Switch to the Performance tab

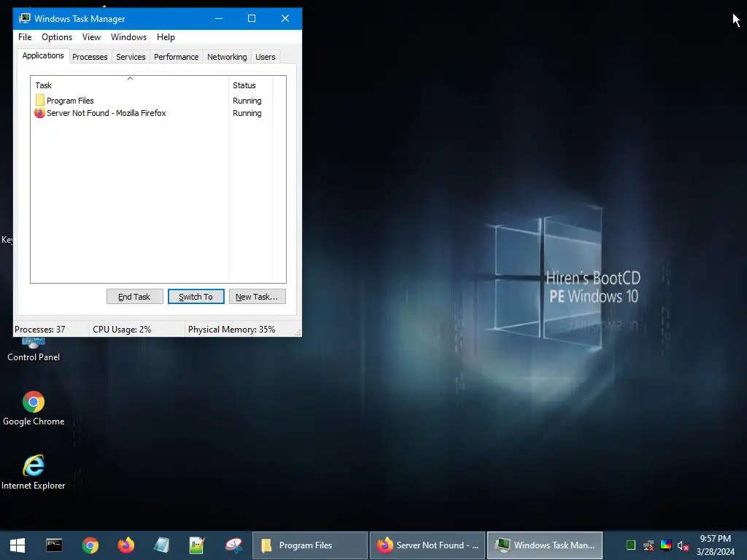[x=176, y=57]
